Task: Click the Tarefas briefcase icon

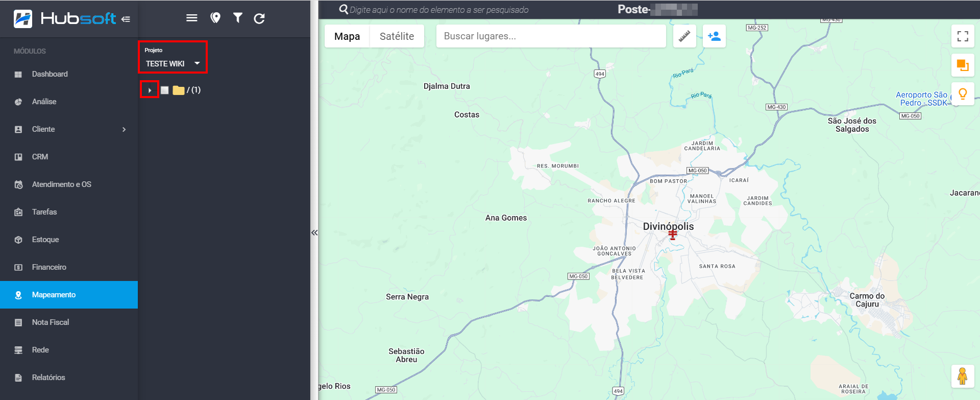Action: tap(18, 212)
